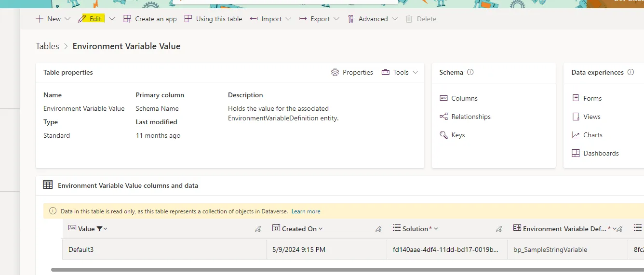Click the Charts icon
The image size is (644, 275).
pyautogui.click(x=576, y=135)
